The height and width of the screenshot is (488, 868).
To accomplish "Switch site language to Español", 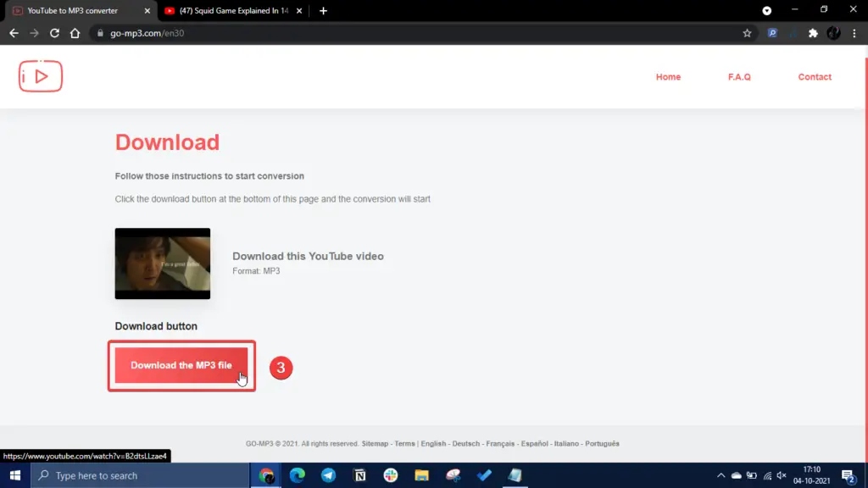I will point(534,444).
